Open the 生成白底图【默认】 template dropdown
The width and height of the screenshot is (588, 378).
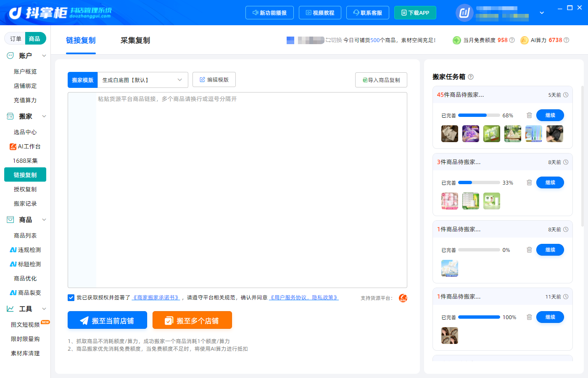[142, 80]
